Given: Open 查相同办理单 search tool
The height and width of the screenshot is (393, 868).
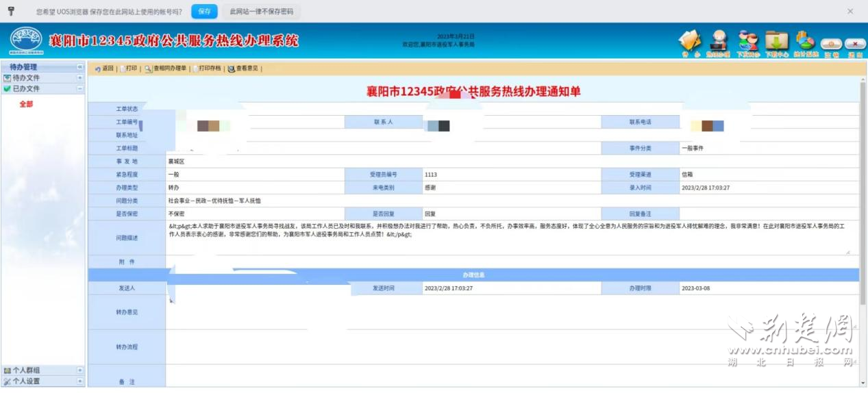Looking at the screenshot, I should coord(165,68).
